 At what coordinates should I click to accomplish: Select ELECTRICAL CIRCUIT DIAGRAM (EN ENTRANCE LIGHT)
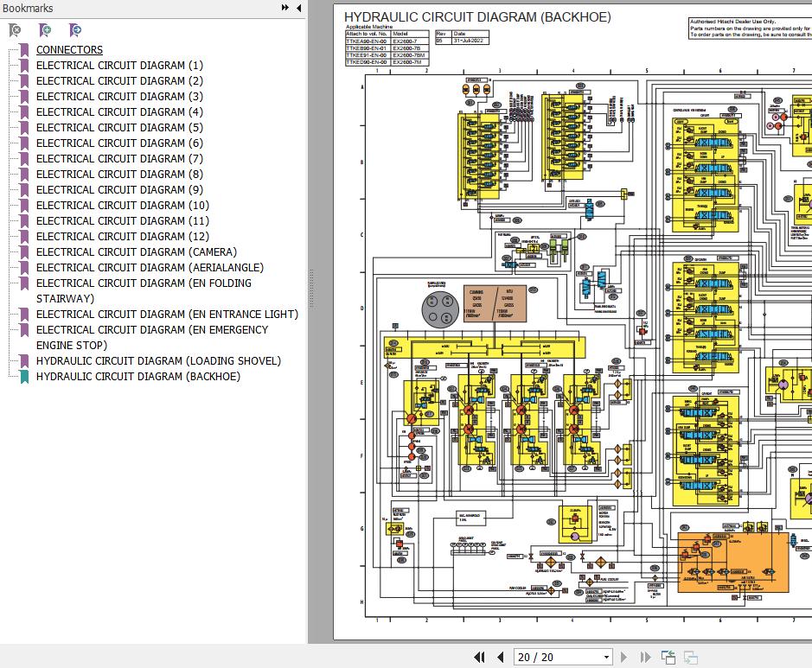click(167, 315)
